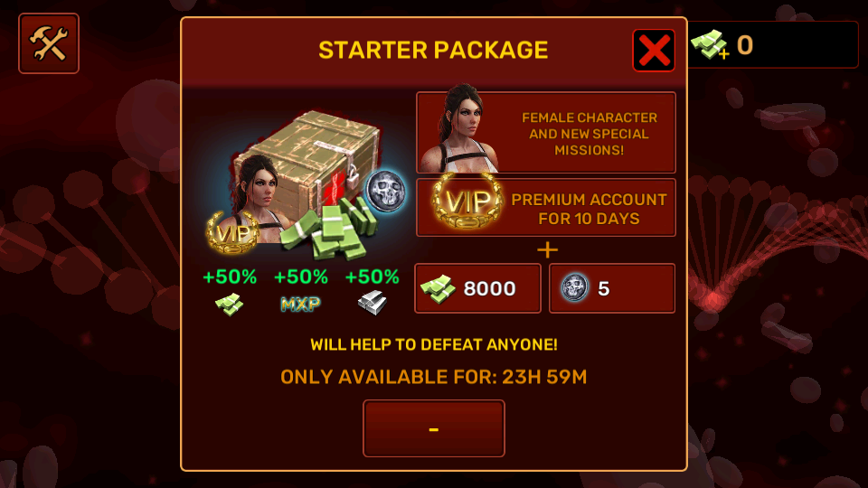This screenshot has width=868, height=488.
Task: Tap the wooden supply crate image
Action: click(x=307, y=161)
